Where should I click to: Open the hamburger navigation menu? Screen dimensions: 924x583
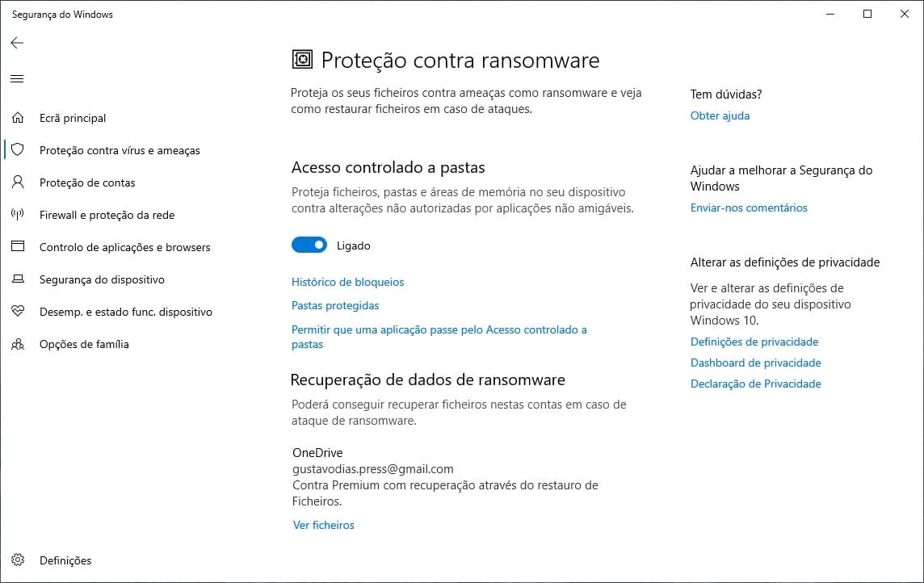coord(17,79)
